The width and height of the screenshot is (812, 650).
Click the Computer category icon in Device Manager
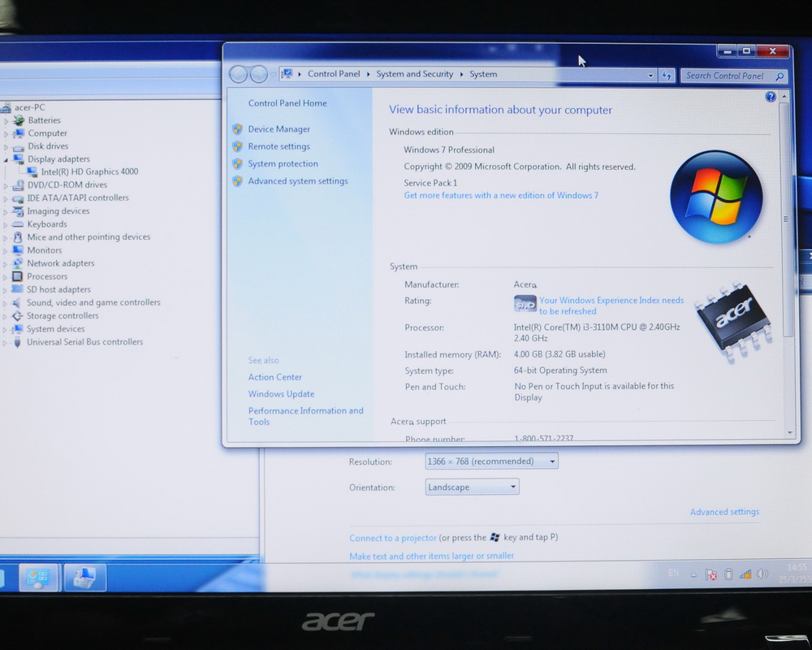(x=19, y=133)
